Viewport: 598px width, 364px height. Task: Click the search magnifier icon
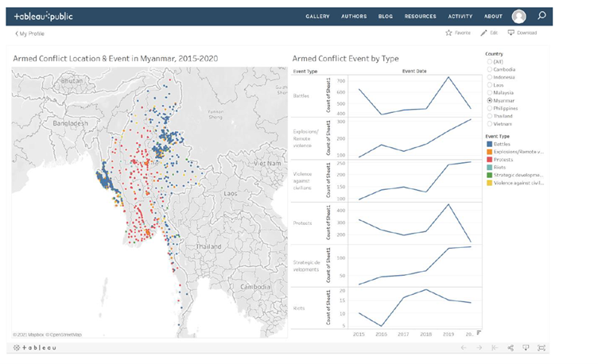click(542, 16)
